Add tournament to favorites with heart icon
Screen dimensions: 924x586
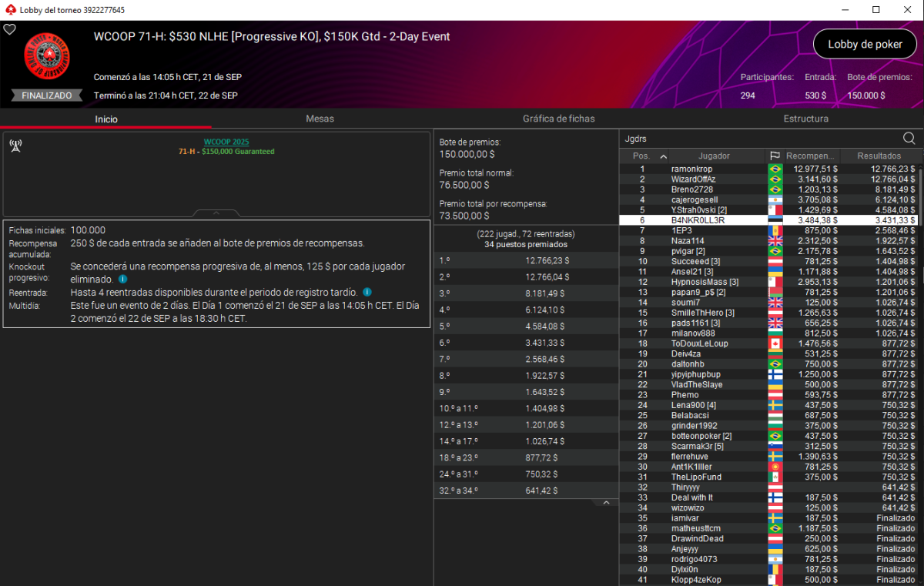[x=10, y=29]
